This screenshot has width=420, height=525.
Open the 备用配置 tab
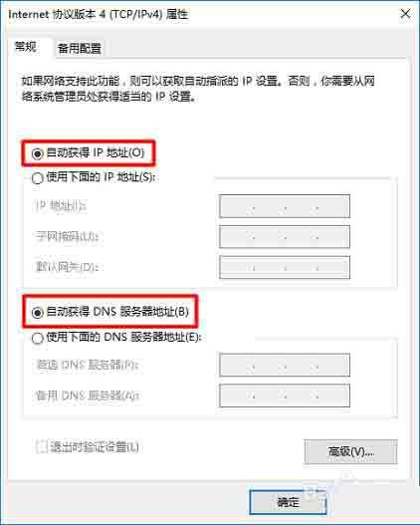80,49
